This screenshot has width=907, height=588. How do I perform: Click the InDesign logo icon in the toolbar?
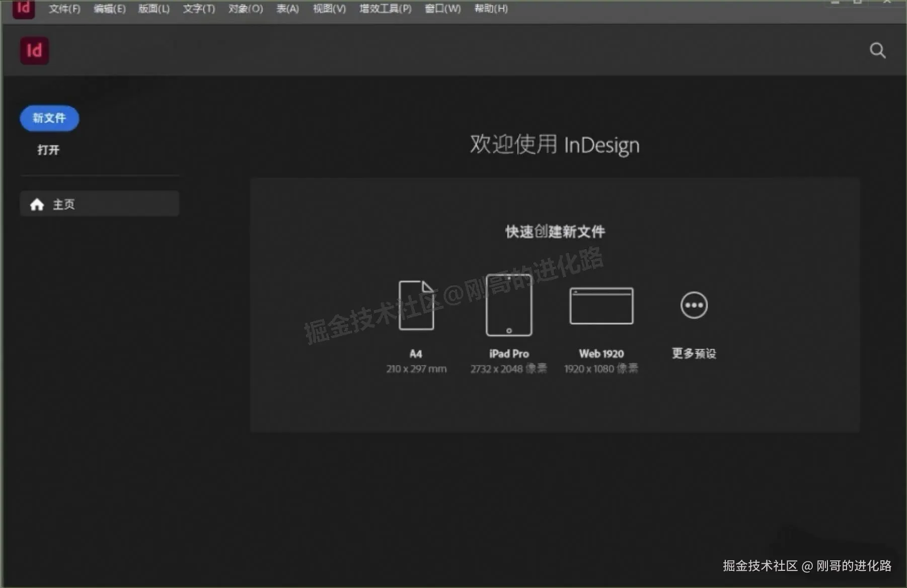(x=34, y=50)
